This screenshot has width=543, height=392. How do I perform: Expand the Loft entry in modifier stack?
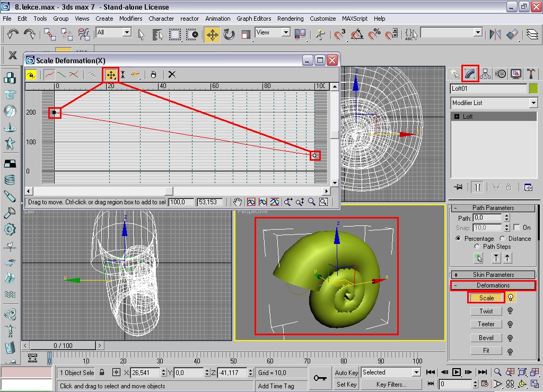coord(457,117)
